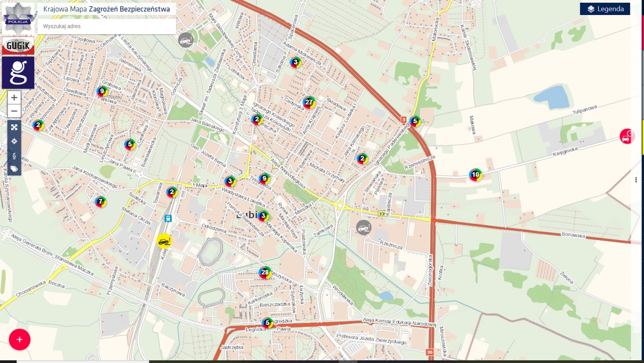The image size is (644, 363).
Task: Open the cluster marker showing 27
Action: 309,102
